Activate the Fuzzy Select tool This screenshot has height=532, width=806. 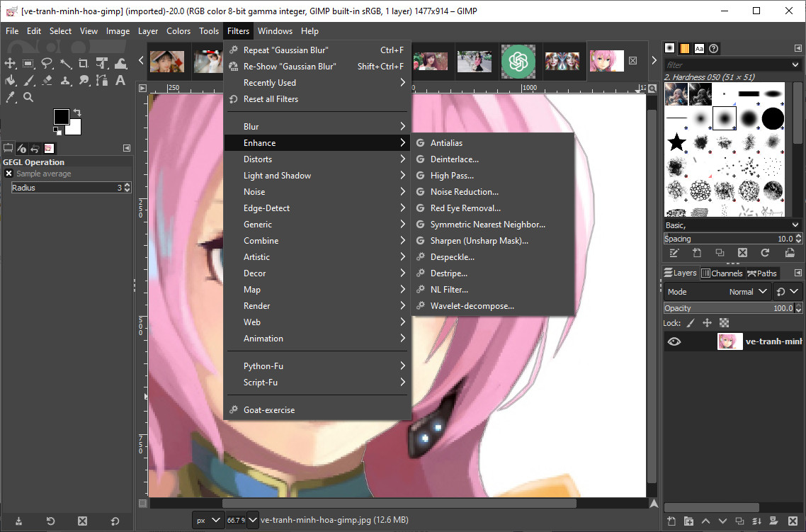click(67, 63)
